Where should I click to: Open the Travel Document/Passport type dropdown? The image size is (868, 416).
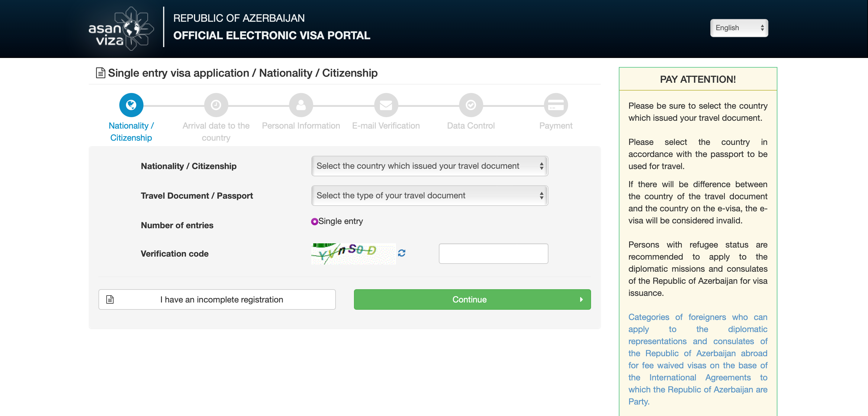click(429, 195)
